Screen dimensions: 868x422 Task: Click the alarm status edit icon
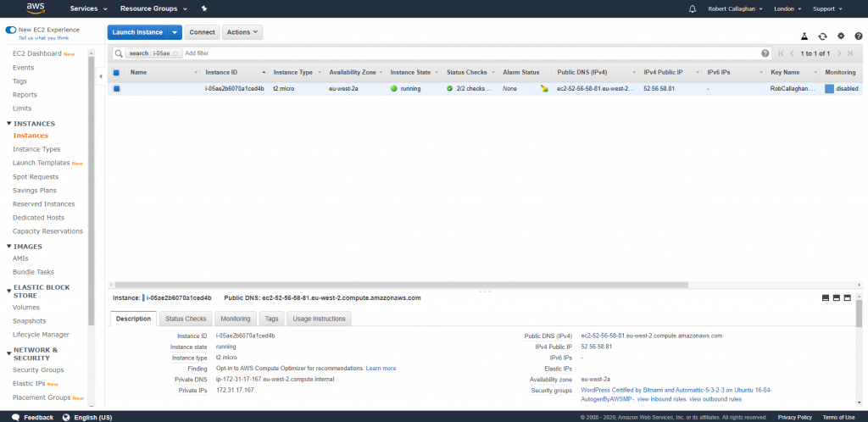545,88
